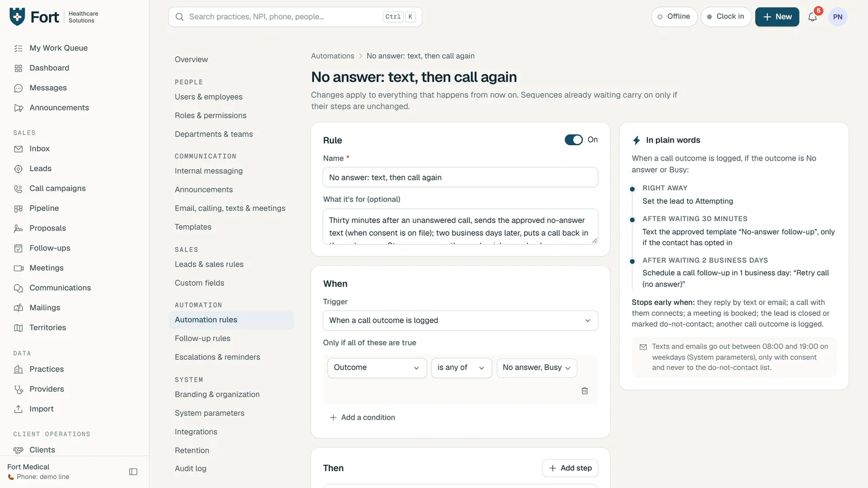Collapse the sidebar panel icon
Screen dimensions: 868x488
[133, 472]
